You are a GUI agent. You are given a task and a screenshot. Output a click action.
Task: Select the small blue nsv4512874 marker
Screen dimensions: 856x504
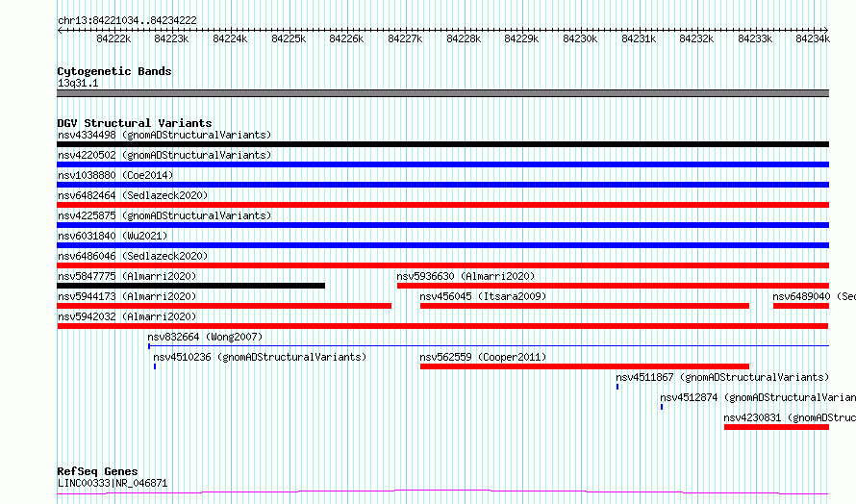click(662, 407)
